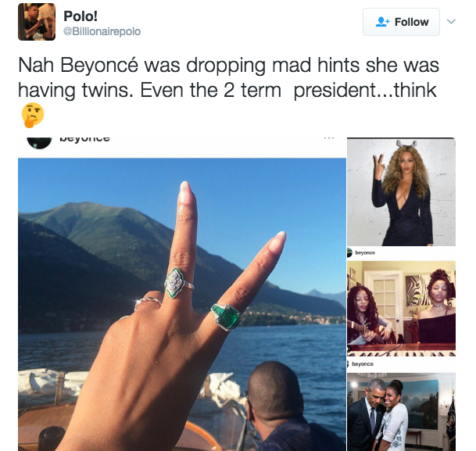Image resolution: width=476 pixels, height=451 pixels.
Task: Open the photo of two women singing
Action: point(401,309)
